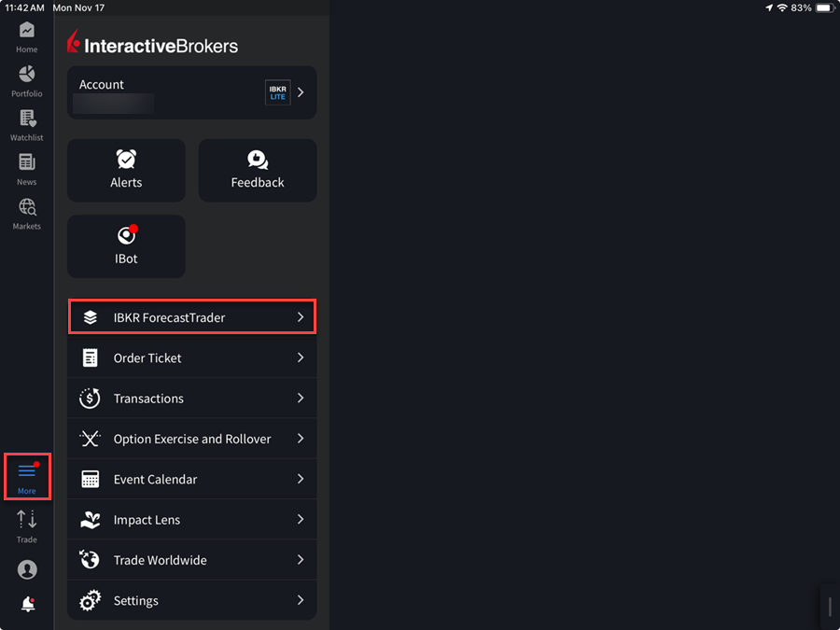Screen dimensions: 840x630
Task: Open Option Exercise and Rollover entry
Action: coord(191,439)
